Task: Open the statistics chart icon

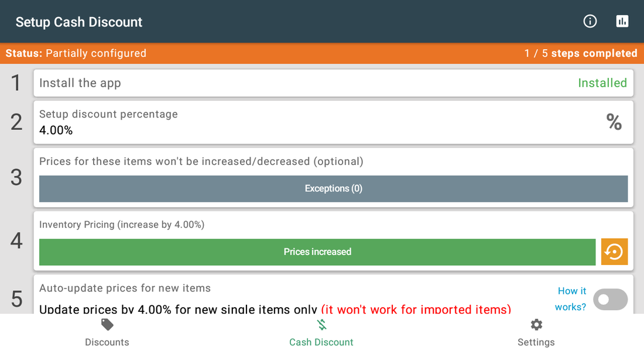Action: pyautogui.click(x=622, y=21)
